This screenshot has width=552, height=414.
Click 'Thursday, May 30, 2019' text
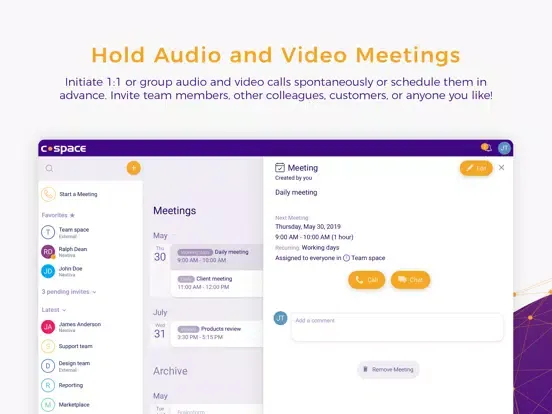(x=308, y=226)
